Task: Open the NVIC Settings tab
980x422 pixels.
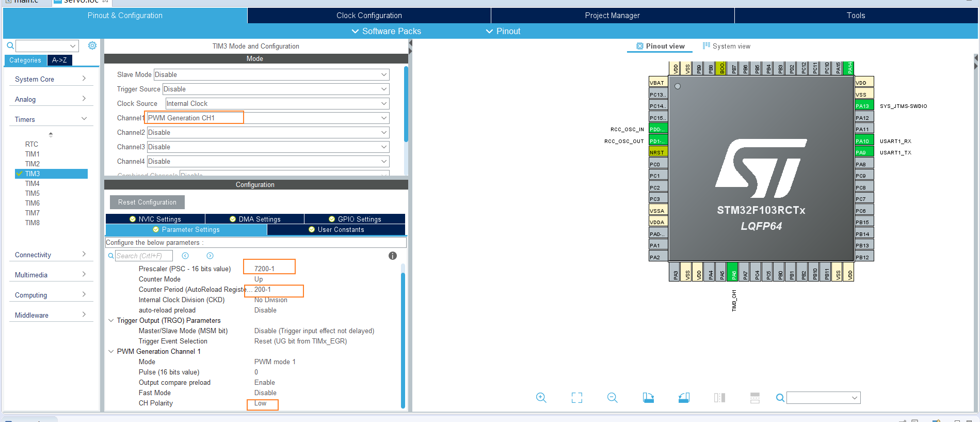Action: point(155,219)
